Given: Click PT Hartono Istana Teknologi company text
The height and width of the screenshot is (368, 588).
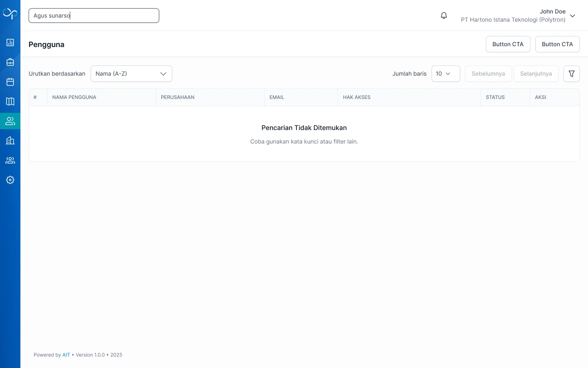Looking at the screenshot, I should pyautogui.click(x=513, y=20).
